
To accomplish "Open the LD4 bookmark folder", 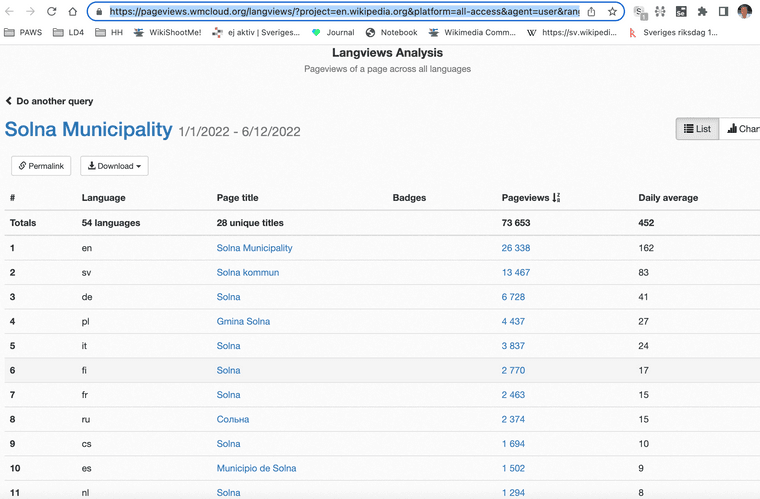I will pos(68,32).
